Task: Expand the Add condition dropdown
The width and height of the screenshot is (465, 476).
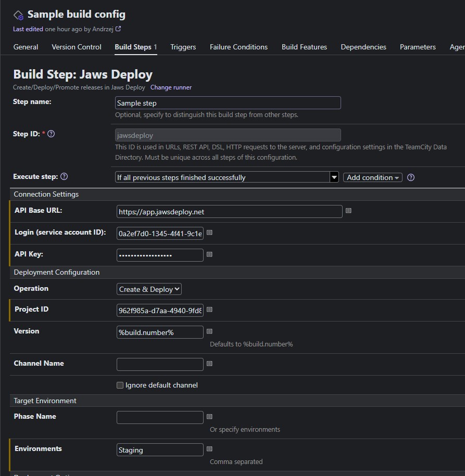Action: point(372,177)
